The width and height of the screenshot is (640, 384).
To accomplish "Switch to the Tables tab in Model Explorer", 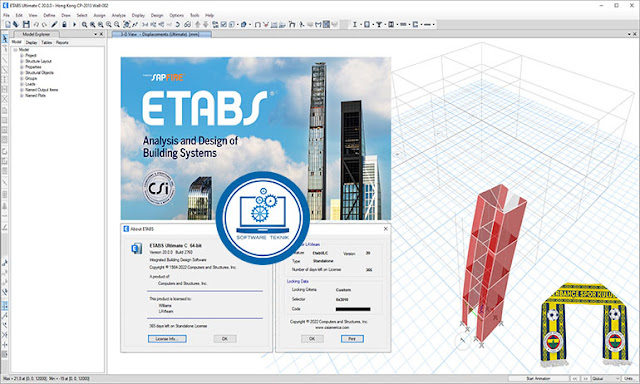I will [x=47, y=42].
